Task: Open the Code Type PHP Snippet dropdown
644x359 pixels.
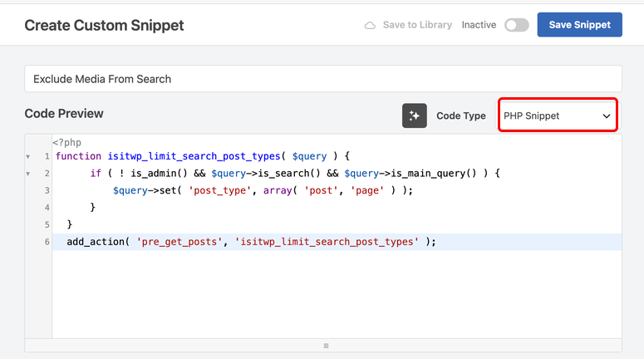Action: [x=558, y=116]
